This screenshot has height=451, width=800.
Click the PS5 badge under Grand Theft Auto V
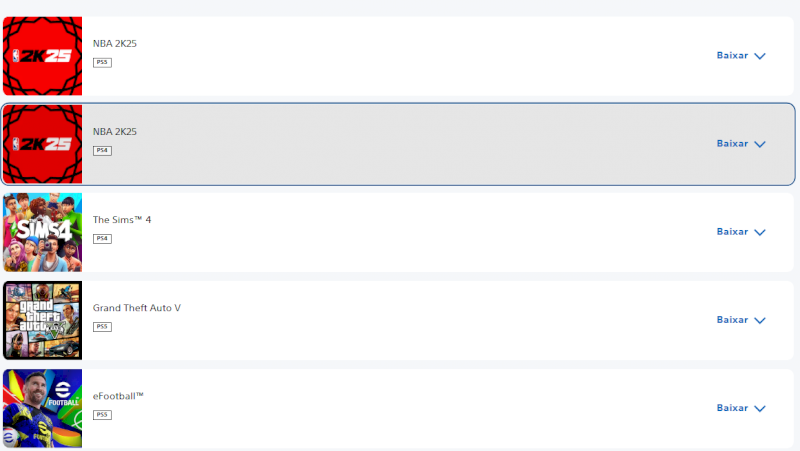[x=102, y=326]
